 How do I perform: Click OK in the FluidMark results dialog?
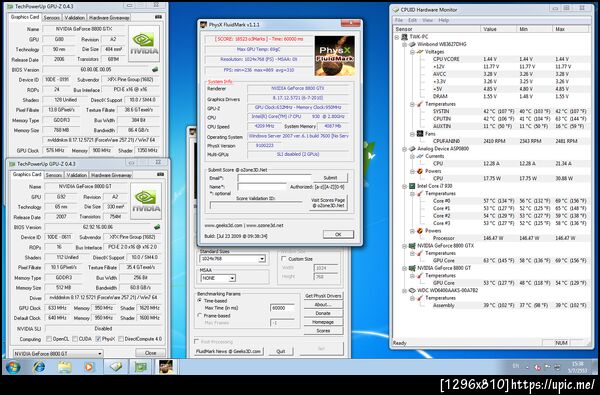(x=338, y=234)
